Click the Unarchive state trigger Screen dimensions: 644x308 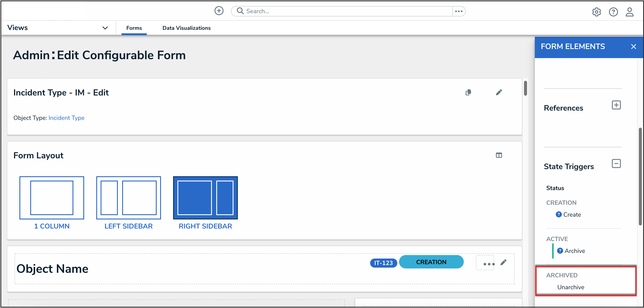tap(570, 287)
